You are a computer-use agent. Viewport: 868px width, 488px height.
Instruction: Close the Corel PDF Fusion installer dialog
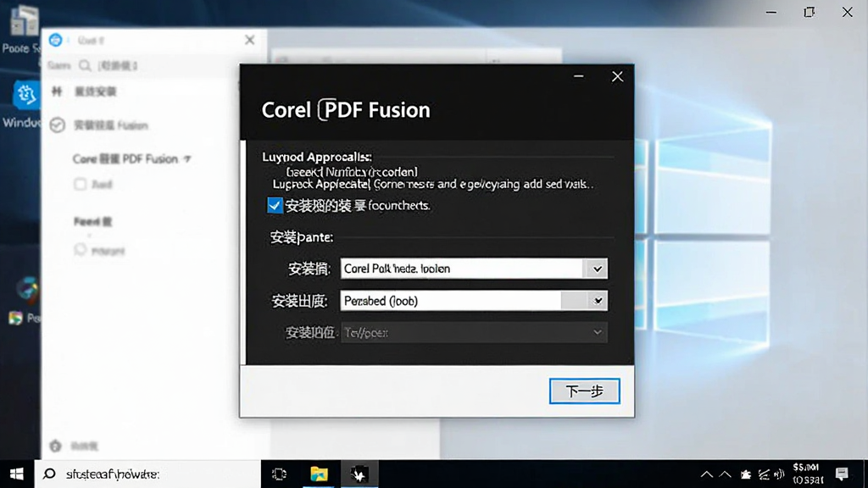(x=617, y=76)
